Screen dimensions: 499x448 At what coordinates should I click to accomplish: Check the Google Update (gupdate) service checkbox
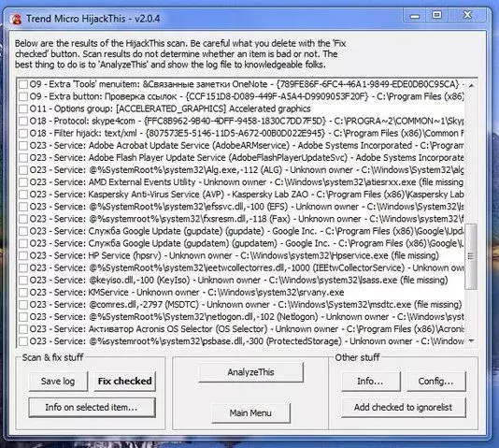pos(23,231)
